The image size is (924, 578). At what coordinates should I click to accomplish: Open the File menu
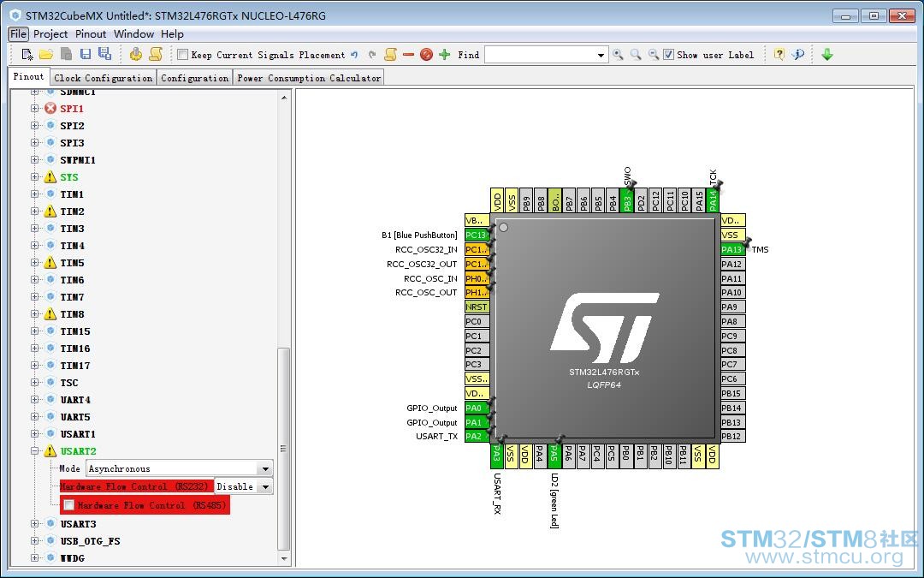pos(18,34)
